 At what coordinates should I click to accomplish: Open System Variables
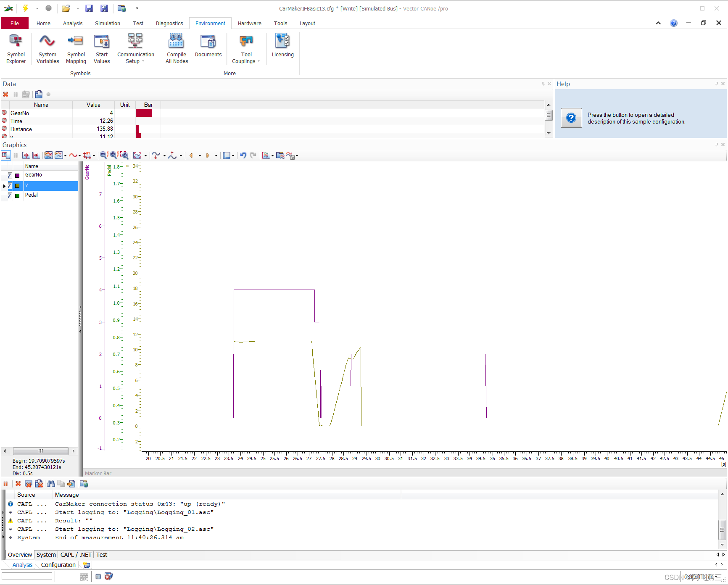tap(47, 49)
